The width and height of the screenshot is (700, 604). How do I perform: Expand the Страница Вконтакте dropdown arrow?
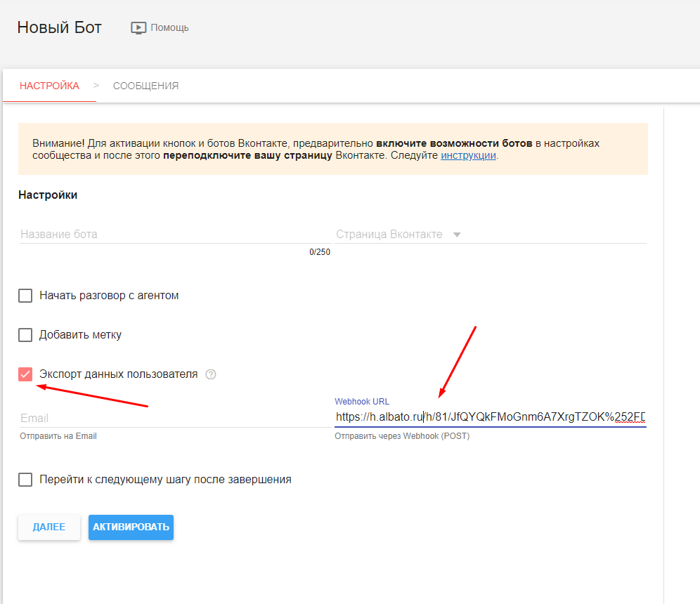[457, 235]
